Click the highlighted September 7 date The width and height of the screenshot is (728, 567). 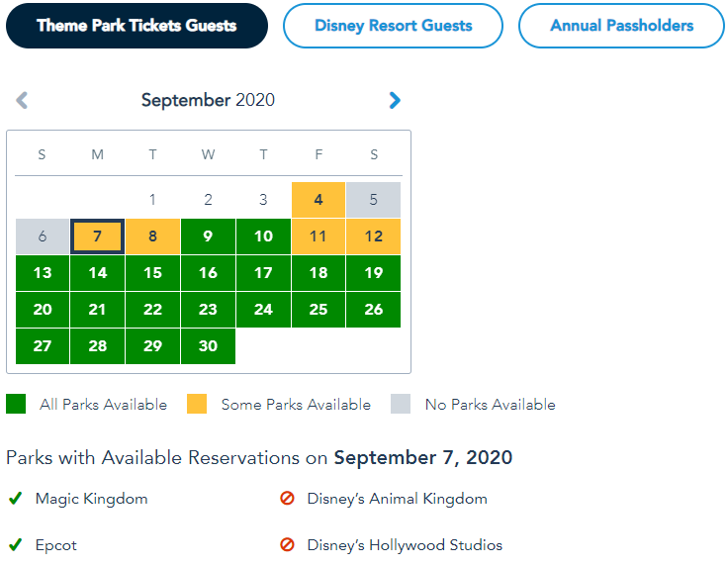(x=97, y=236)
